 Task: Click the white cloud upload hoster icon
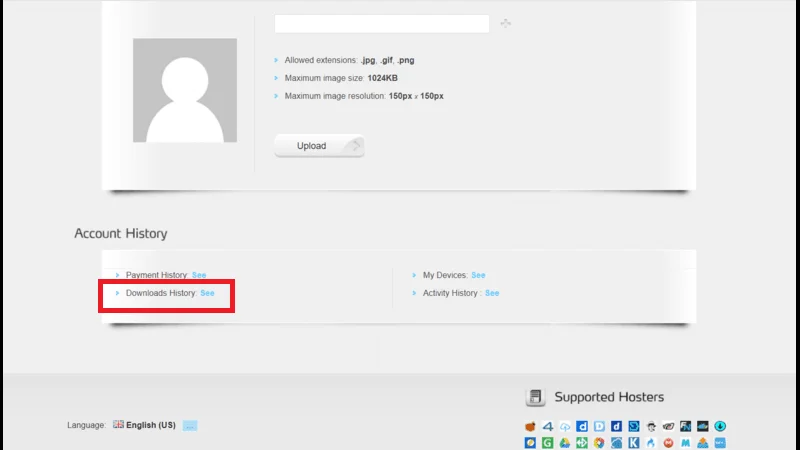tap(565, 427)
